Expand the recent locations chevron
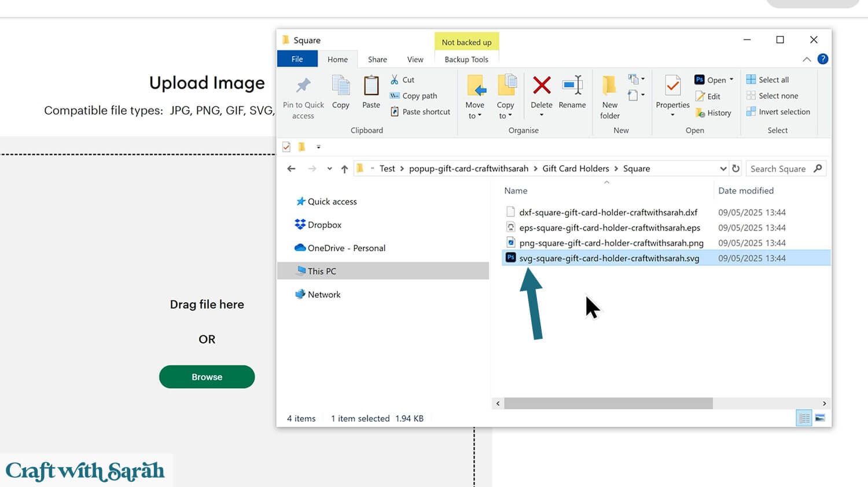Screen dimensions: 868x487 click(x=329, y=169)
